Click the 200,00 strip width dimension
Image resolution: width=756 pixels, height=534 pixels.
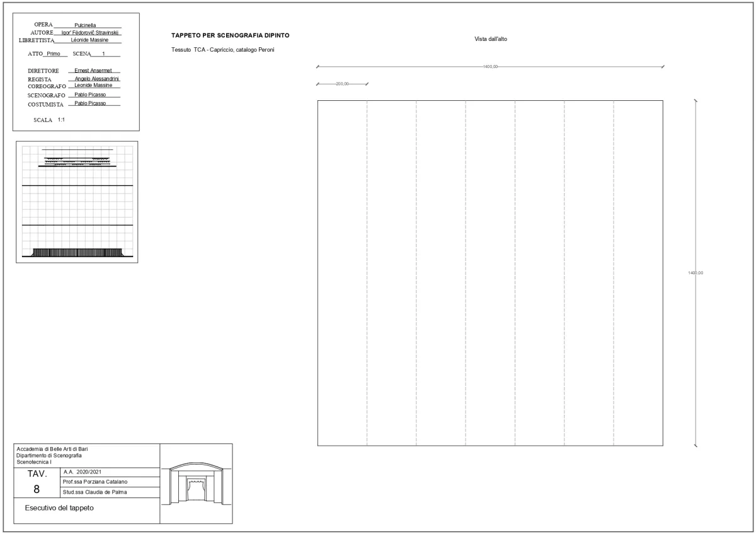click(x=342, y=83)
